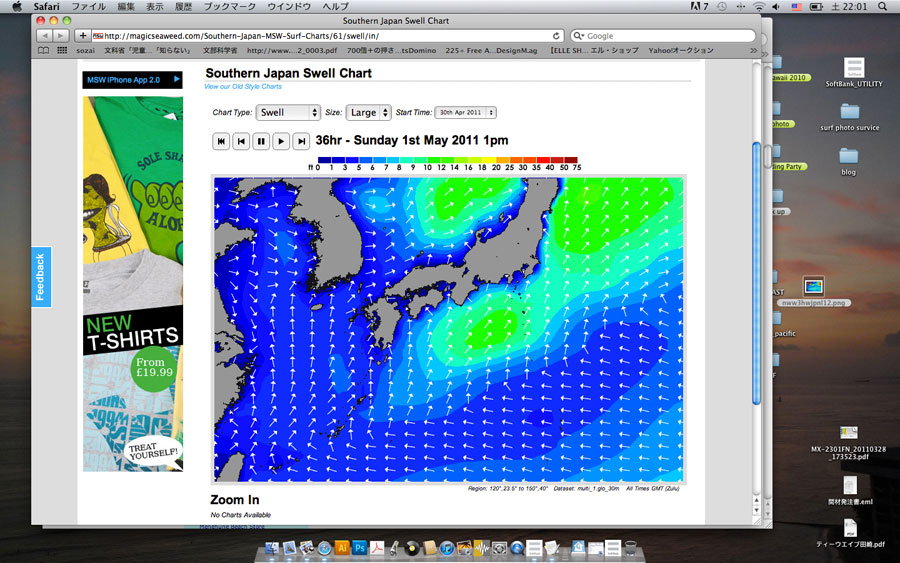Click the volume icon in menu bar
Screen dimensions: 900x563
[775, 6]
